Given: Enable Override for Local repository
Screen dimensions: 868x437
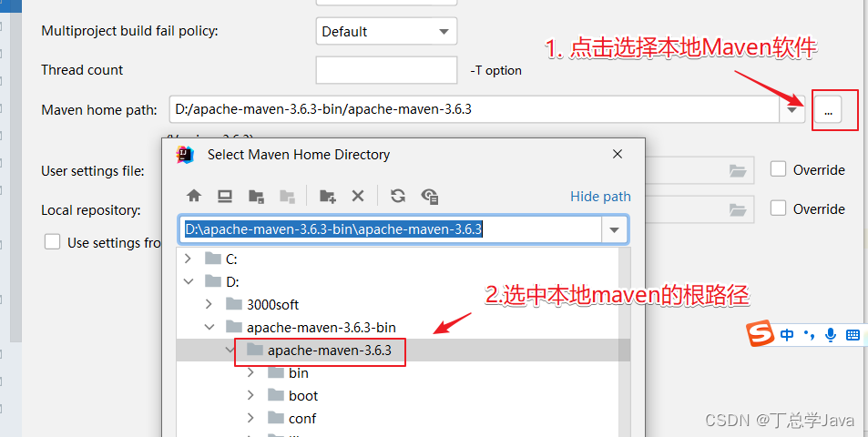Looking at the screenshot, I should click(779, 208).
